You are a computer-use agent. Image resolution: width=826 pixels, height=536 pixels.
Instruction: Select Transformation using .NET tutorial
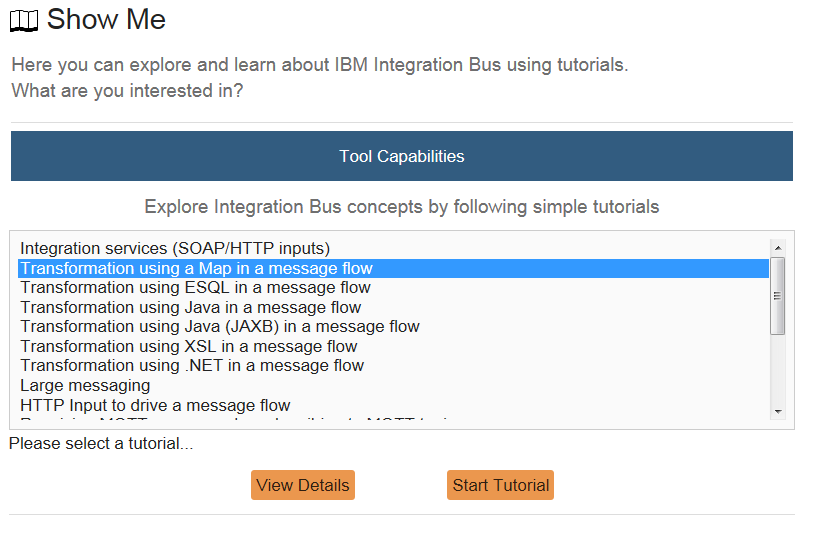(x=192, y=366)
